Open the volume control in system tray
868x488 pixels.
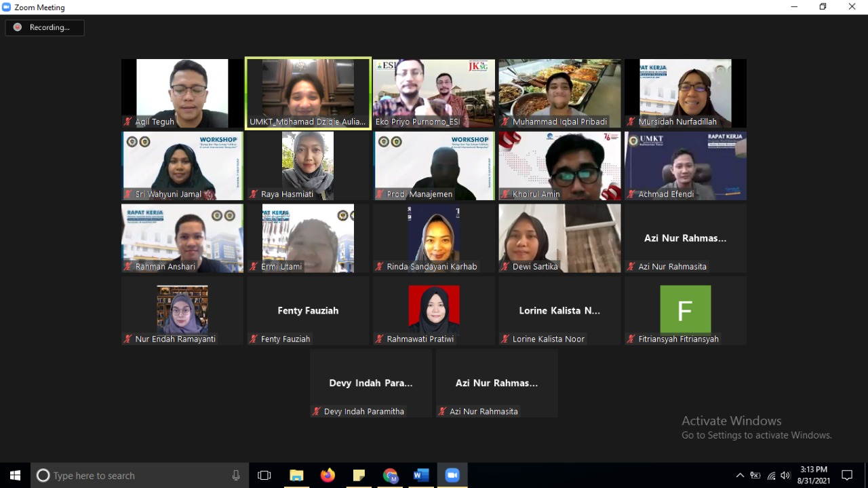(786, 475)
